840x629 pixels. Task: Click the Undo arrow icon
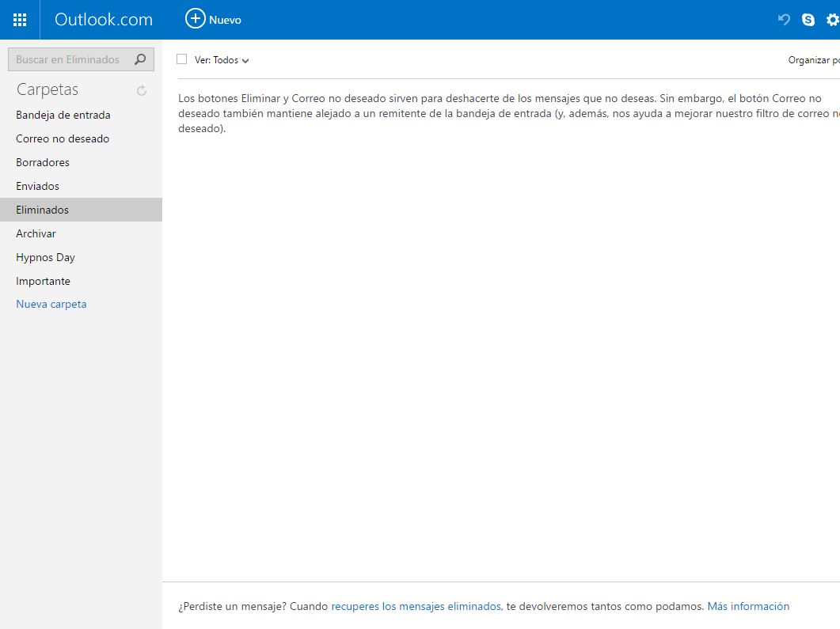[x=783, y=19]
